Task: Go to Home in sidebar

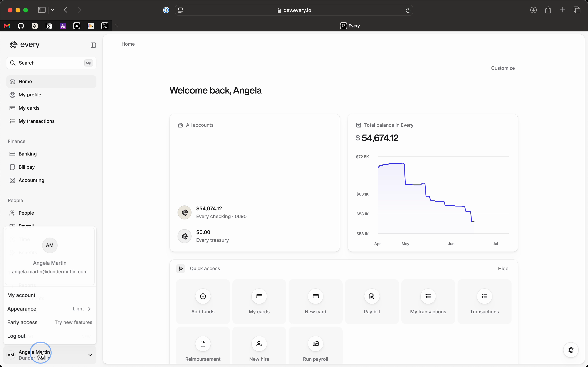Action: tap(51, 82)
